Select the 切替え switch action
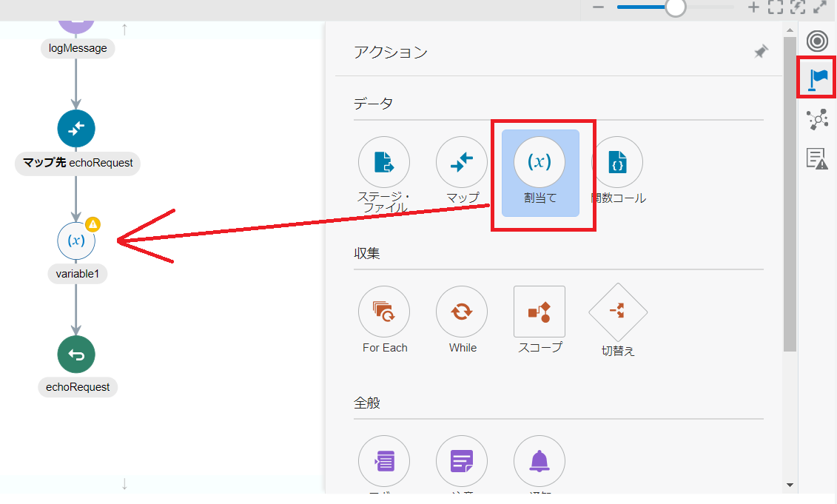Viewport: 837px width, 504px height. pos(618,312)
